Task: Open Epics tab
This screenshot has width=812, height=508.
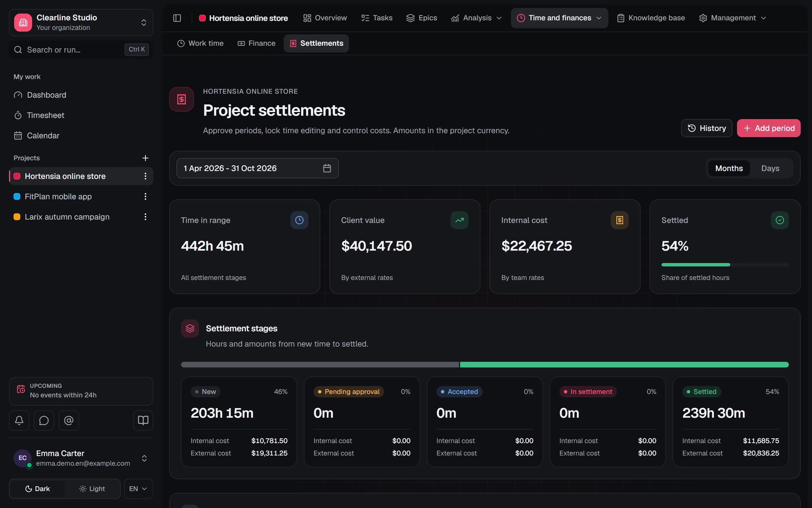Action: 422,18
